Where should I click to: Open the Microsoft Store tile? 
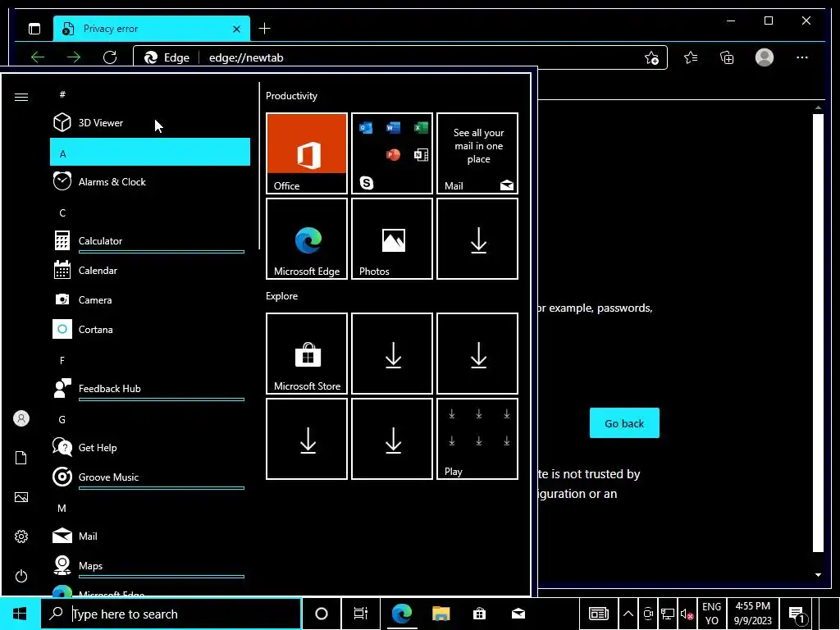(307, 354)
